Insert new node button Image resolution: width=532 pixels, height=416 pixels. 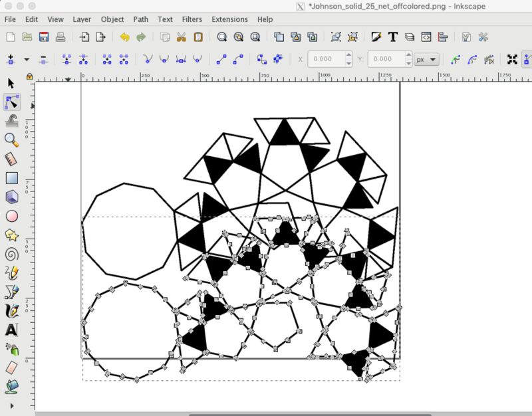point(11,59)
